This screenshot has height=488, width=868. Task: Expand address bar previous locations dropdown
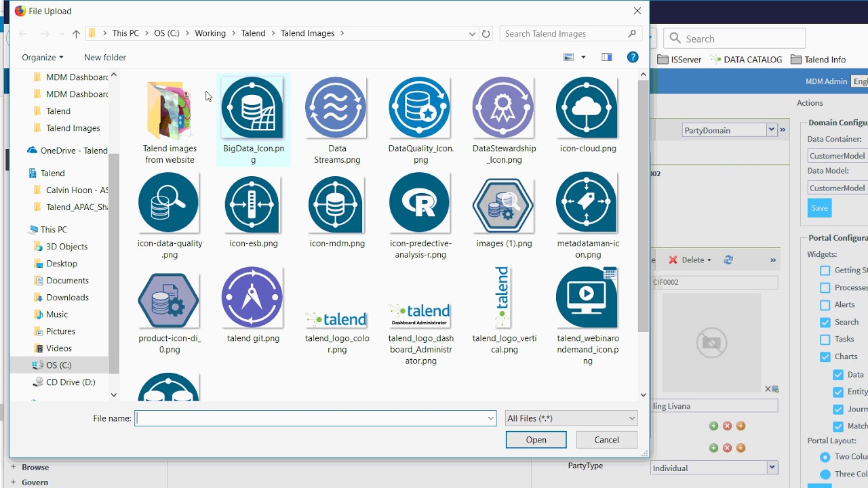(473, 33)
